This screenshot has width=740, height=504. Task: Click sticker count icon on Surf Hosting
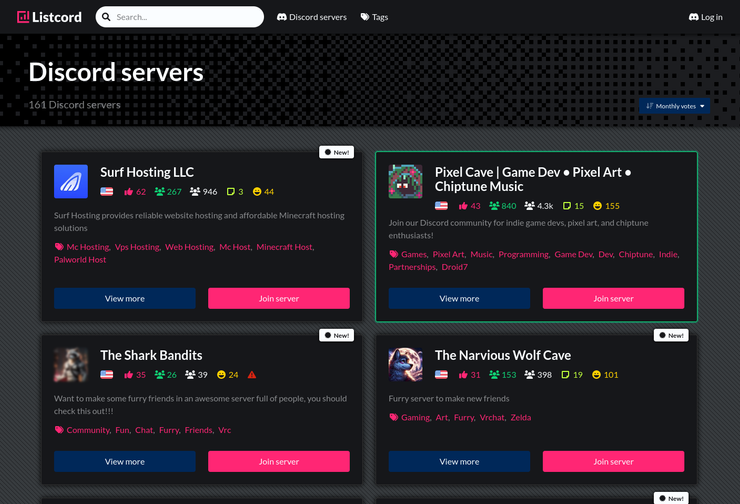coord(231,192)
